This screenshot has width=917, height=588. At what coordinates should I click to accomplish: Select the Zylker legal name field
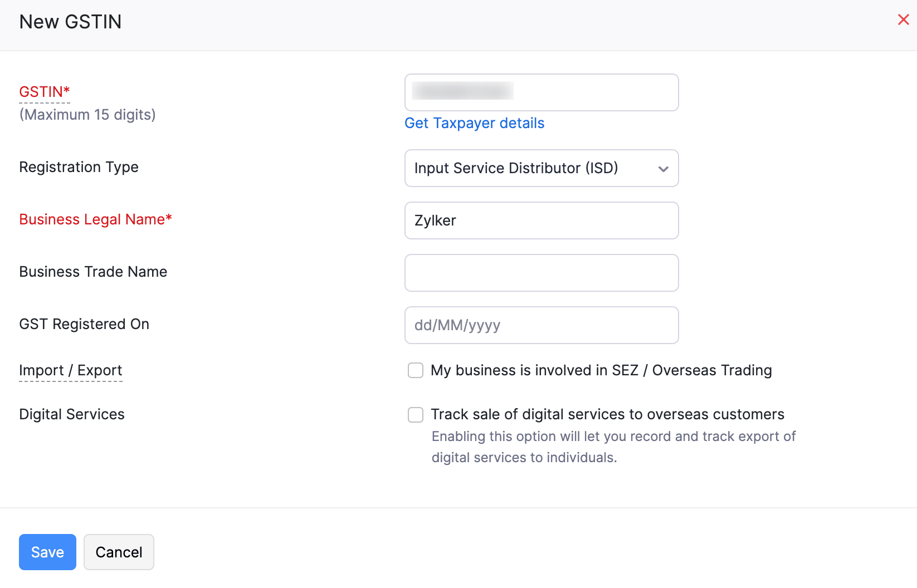(541, 220)
